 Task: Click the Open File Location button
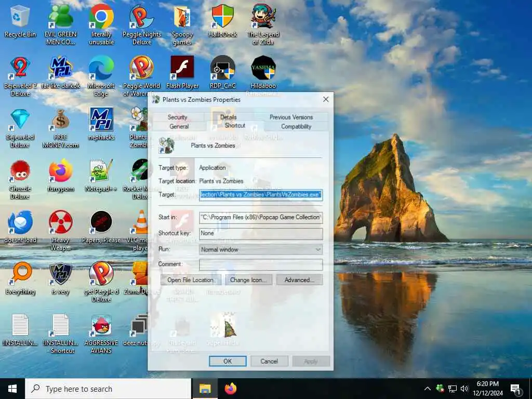click(x=190, y=280)
